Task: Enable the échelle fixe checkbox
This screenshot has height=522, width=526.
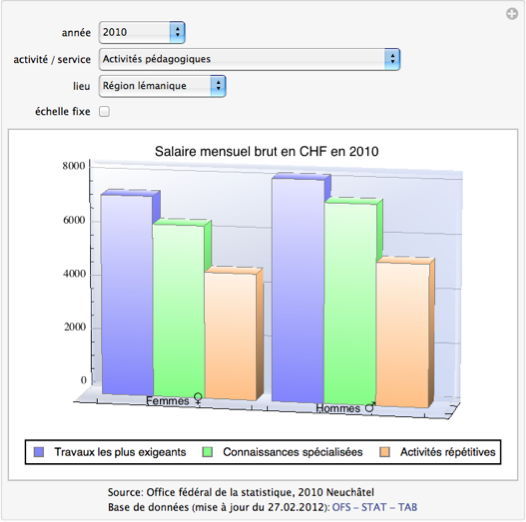Action: pos(104,111)
